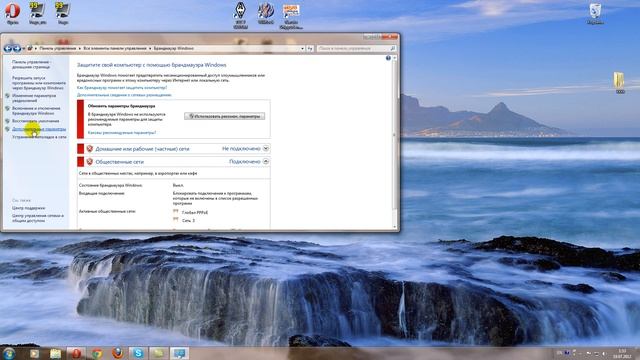Click the taskbar clock

pos(622,353)
